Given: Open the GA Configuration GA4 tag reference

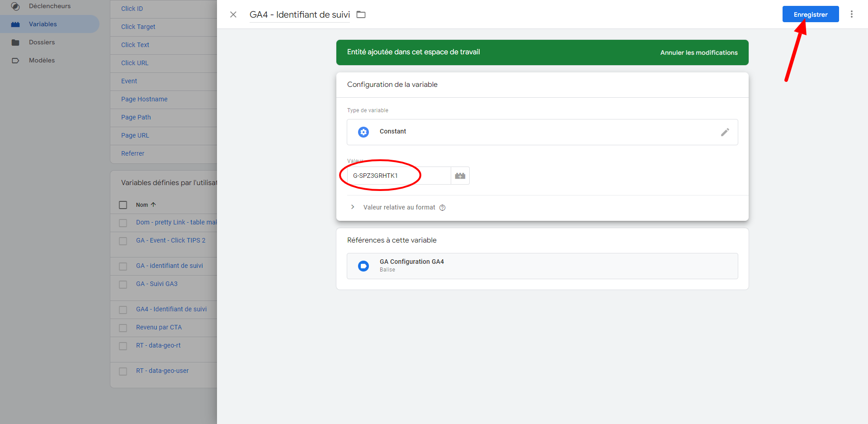Looking at the screenshot, I should point(542,266).
